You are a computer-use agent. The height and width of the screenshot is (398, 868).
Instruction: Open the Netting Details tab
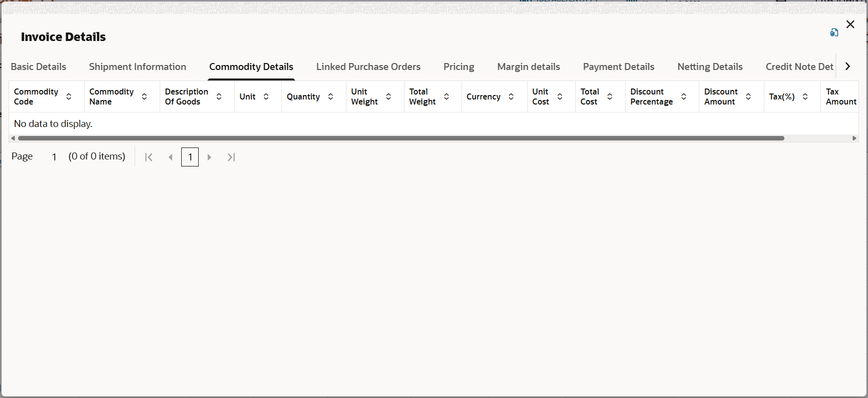710,67
